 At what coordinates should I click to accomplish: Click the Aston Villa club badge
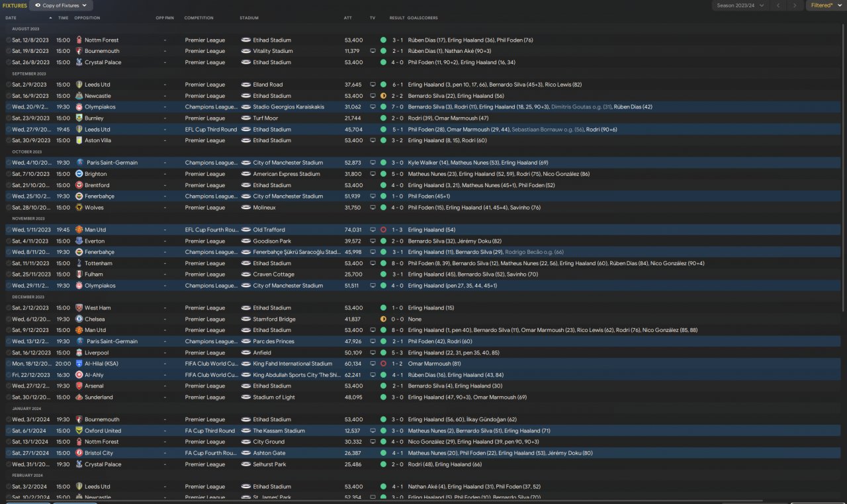pyautogui.click(x=79, y=141)
